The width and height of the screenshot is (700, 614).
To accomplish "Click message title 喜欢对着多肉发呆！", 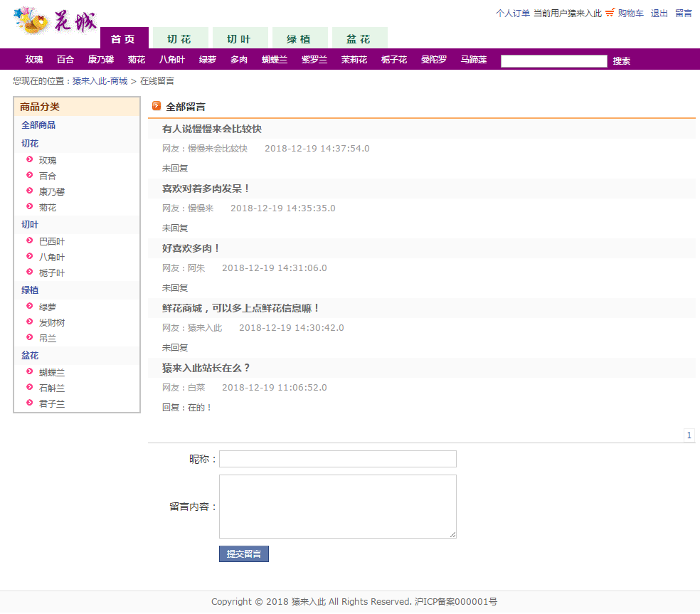I will pyautogui.click(x=206, y=189).
